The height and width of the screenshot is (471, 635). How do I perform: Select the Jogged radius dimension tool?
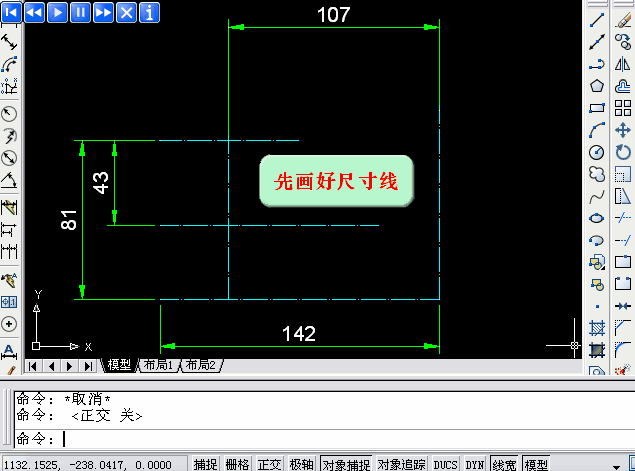pos(9,136)
